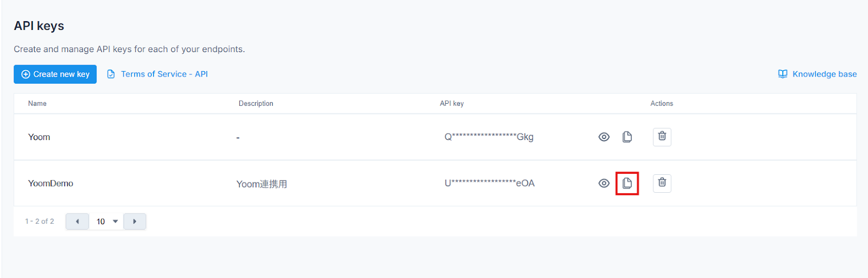
Task: Open the Knowledge base link
Action: [x=825, y=74]
